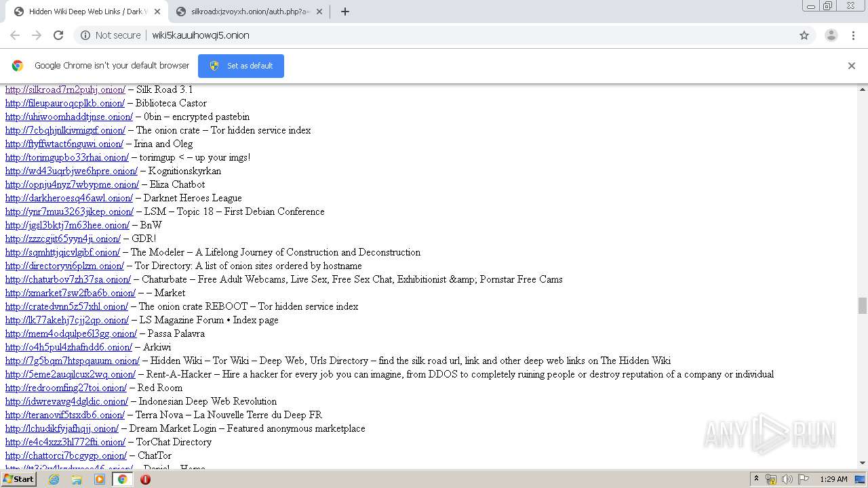Open the lchudikfyjafhqjj.onion Dream Market link

[x=62, y=428]
